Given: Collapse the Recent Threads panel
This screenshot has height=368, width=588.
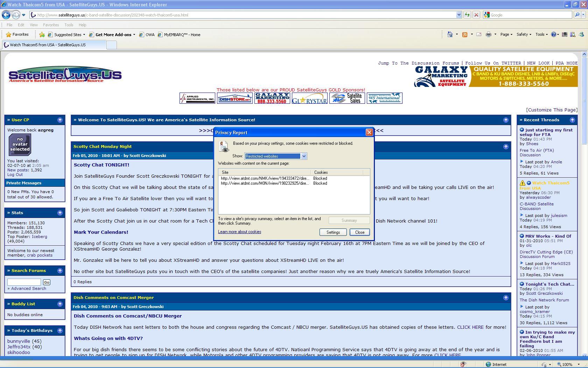Looking at the screenshot, I should pos(572,120).
